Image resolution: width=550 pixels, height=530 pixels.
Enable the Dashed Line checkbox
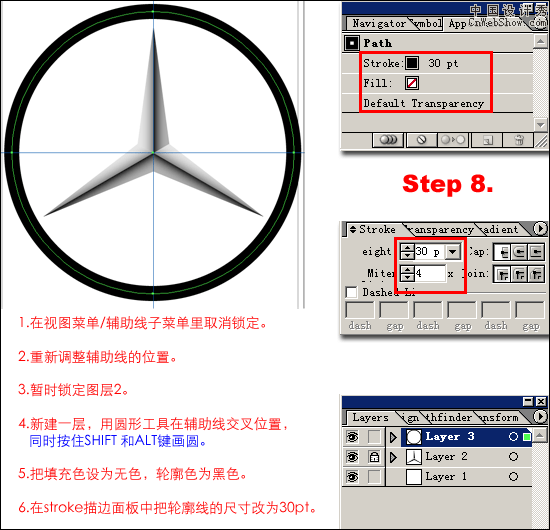pos(351,292)
